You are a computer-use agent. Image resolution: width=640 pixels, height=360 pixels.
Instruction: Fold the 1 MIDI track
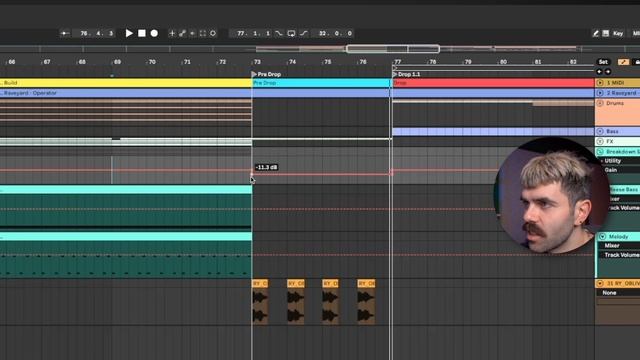(x=600, y=83)
